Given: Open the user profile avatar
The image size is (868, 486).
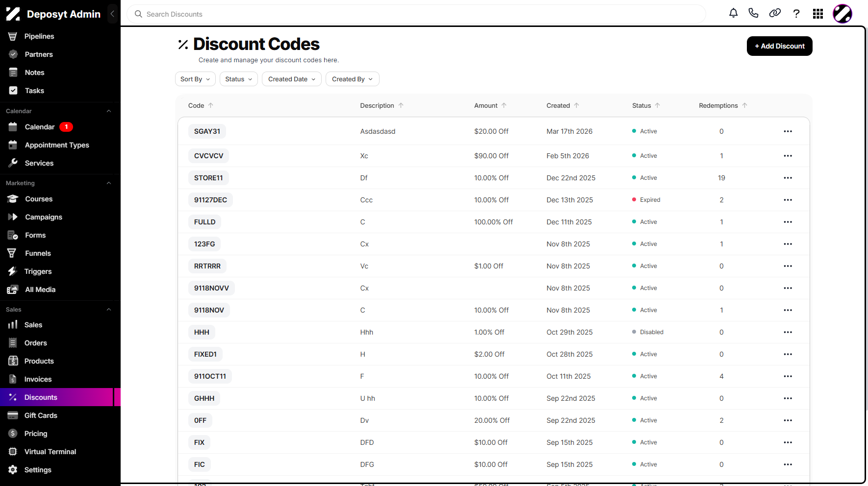Looking at the screenshot, I should coord(842,14).
